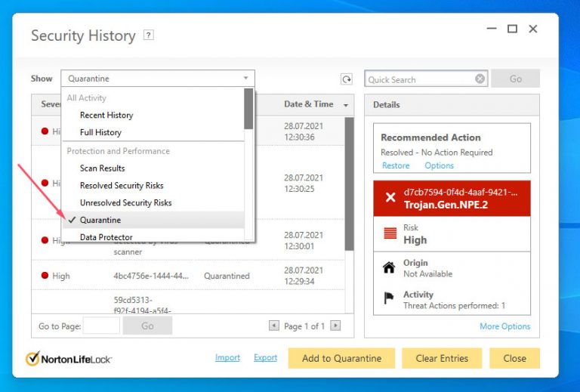Click the refresh history icon
Screen dimensions: 580x392
coord(346,79)
